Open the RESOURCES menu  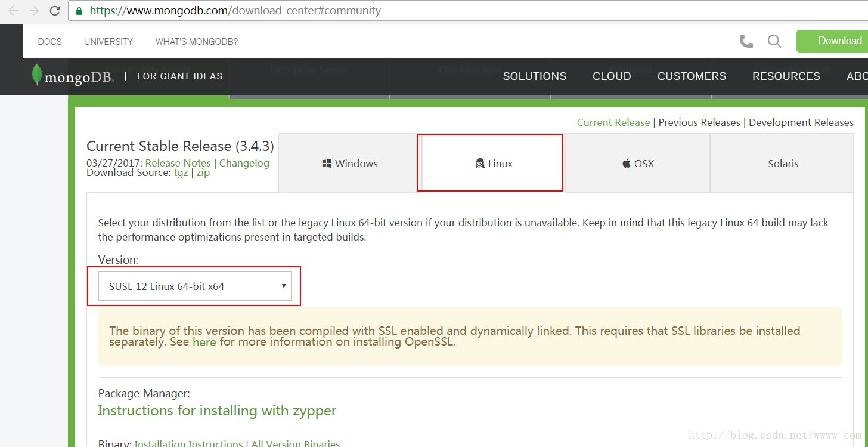(x=786, y=76)
